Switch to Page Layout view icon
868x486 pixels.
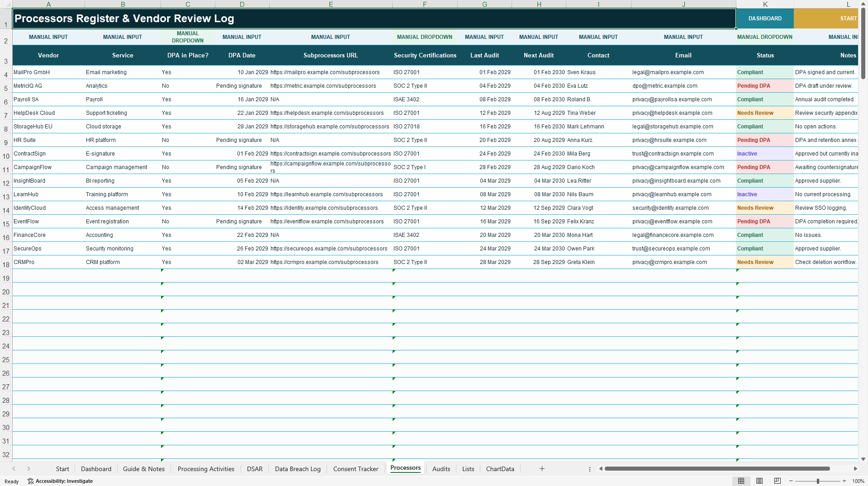[x=759, y=481]
